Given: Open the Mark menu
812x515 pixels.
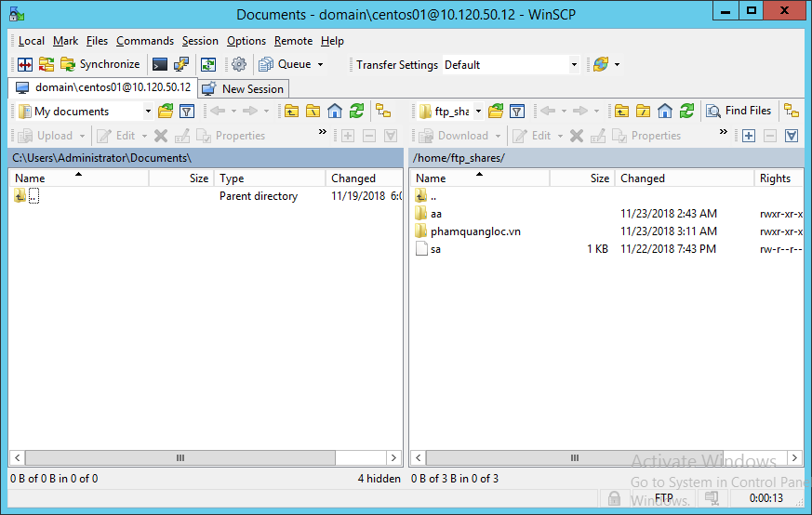Looking at the screenshot, I should point(65,41).
